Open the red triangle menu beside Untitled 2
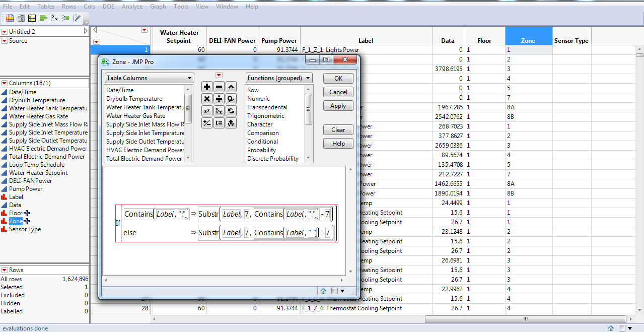This screenshot has height=332, width=644. coord(5,32)
